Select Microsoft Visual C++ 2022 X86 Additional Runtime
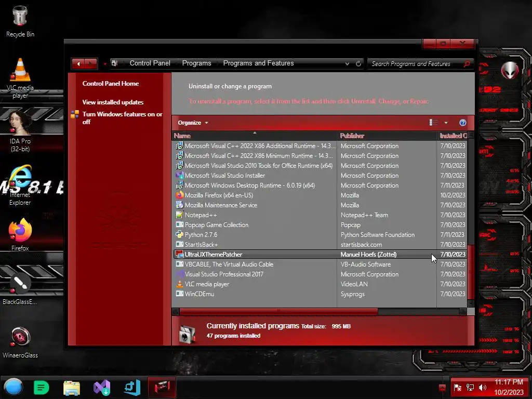This screenshot has width=532, height=399. tap(320, 146)
